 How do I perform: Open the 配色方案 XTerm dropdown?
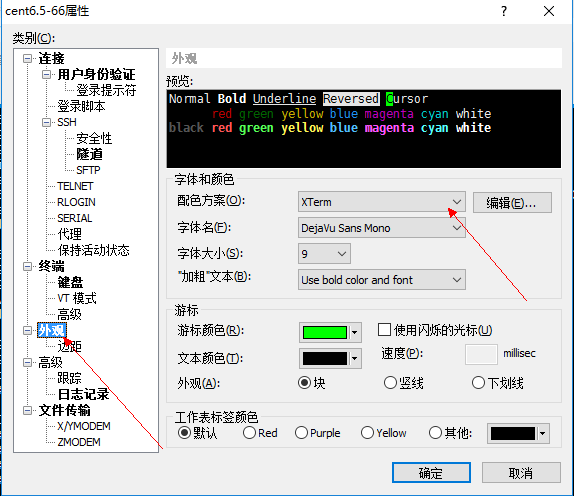381,202
